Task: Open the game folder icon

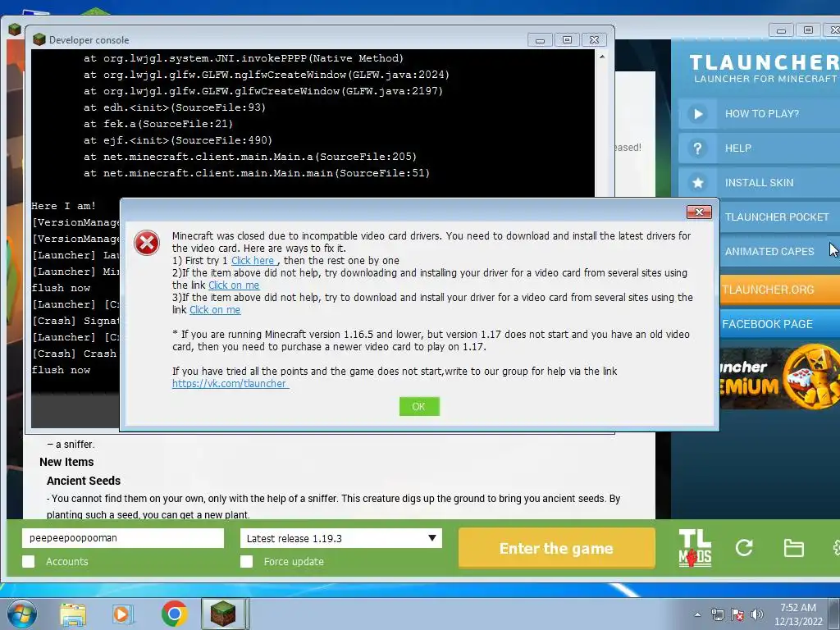Action: [x=793, y=548]
